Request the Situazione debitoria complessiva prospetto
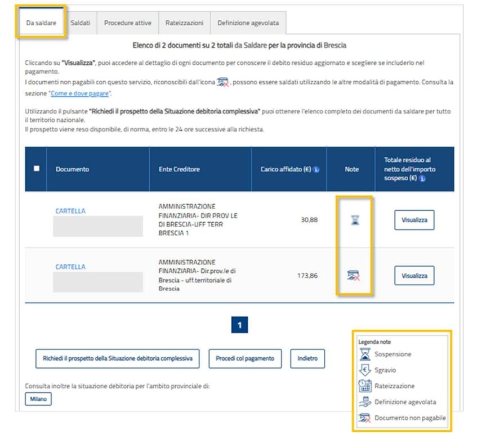 coord(118,358)
